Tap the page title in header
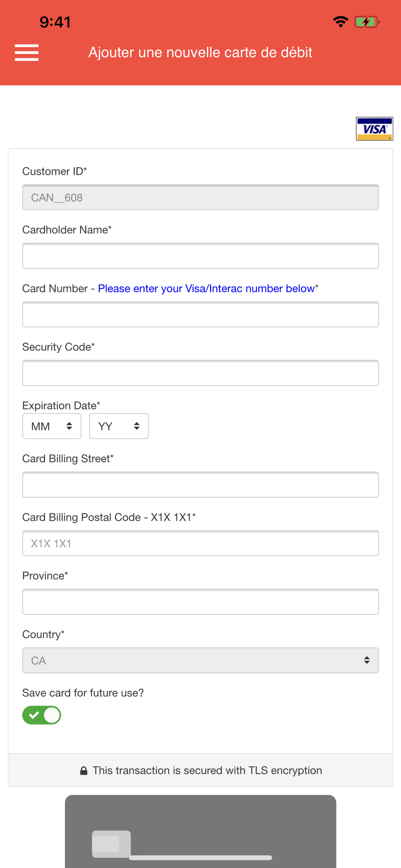Viewport: 401px width, 868px height. click(200, 53)
